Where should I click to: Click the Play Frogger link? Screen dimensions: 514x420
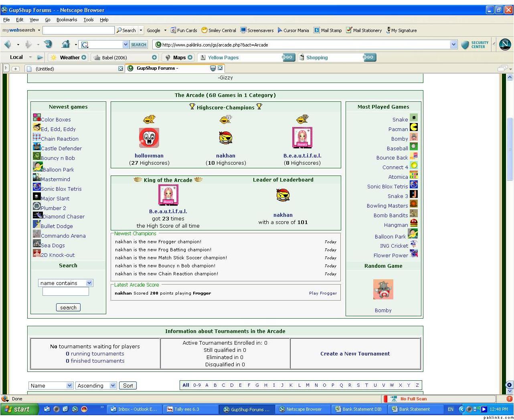323,293
